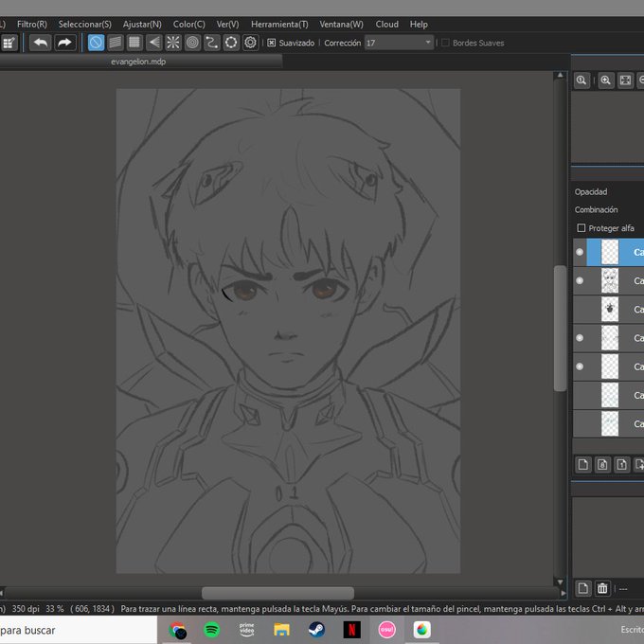Open osu! from the taskbar
This screenshot has height=644, width=644.
[387, 629]
